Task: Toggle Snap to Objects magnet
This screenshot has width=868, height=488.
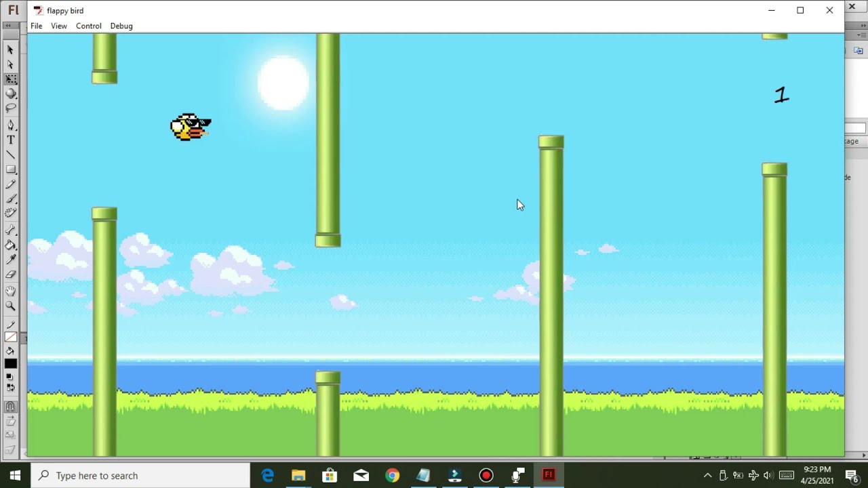Action: pos(10,407)
